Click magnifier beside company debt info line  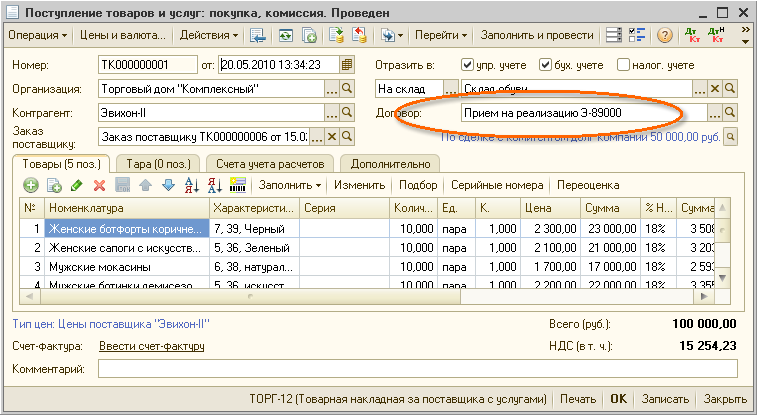[x=731, y=137]
